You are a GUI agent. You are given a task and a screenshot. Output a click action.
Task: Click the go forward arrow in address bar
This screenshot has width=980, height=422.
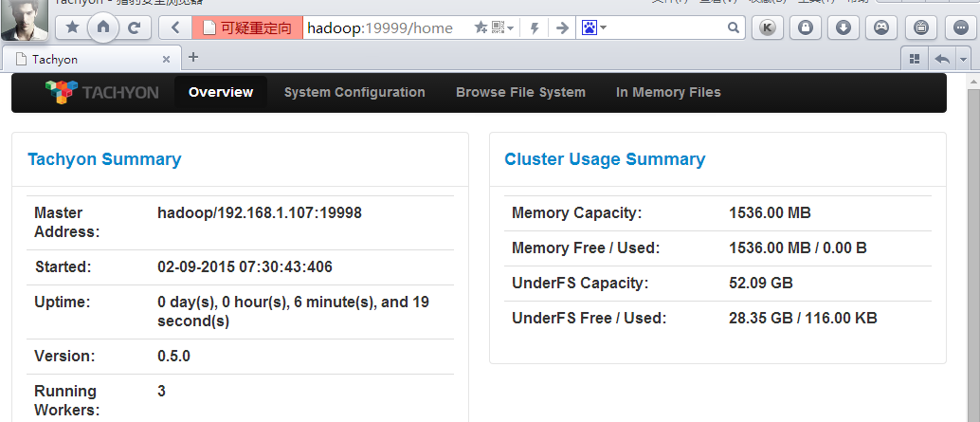point(562,28)
